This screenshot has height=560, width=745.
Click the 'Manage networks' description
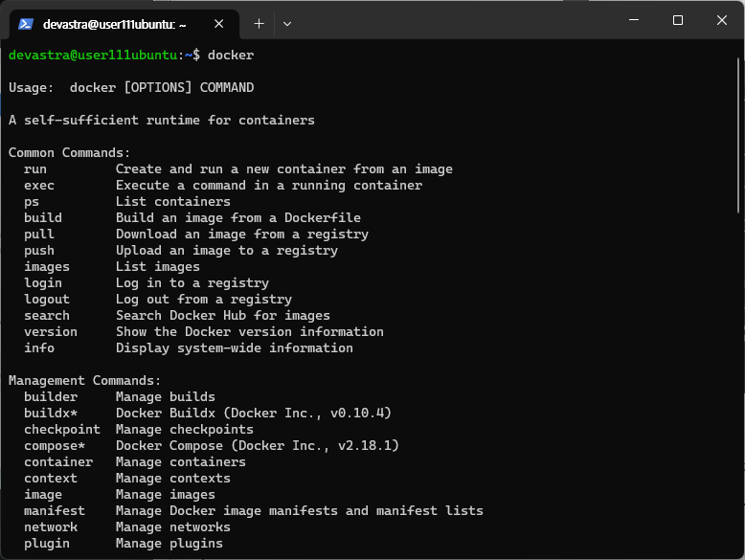173,526
